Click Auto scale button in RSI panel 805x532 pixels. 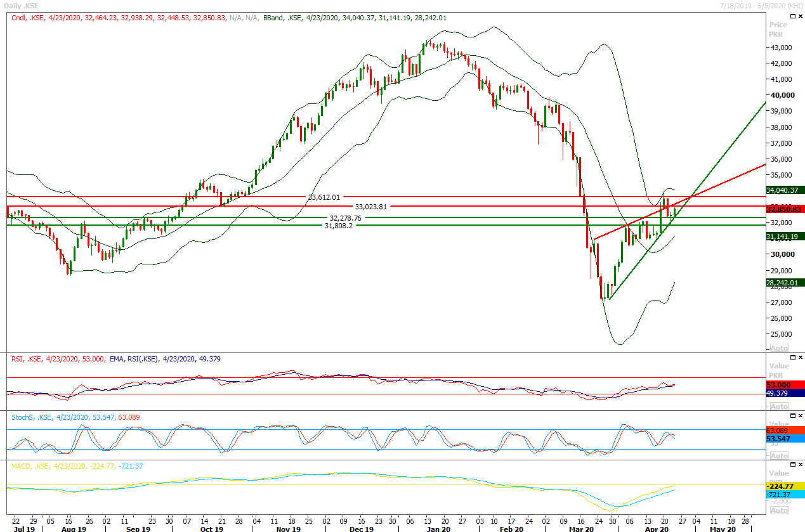click(779, 406)
